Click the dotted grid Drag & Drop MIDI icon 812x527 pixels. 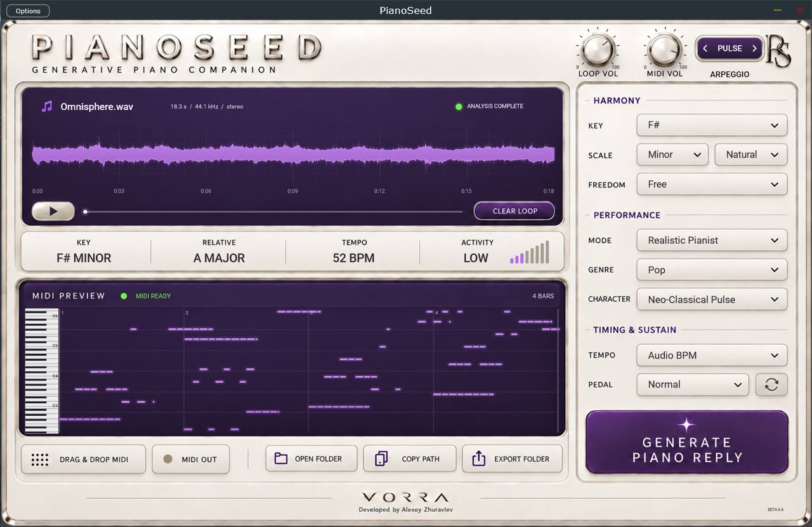pos(40,460)
